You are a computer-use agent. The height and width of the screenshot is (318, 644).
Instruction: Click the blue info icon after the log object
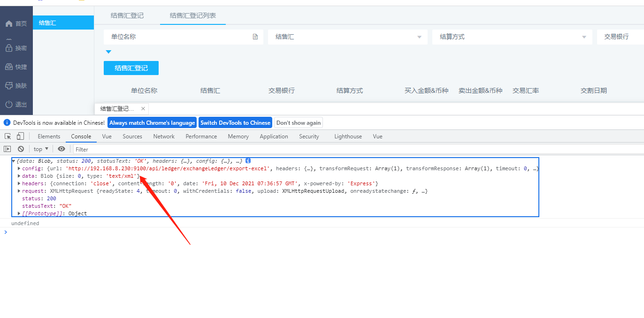tap(247, 160)
